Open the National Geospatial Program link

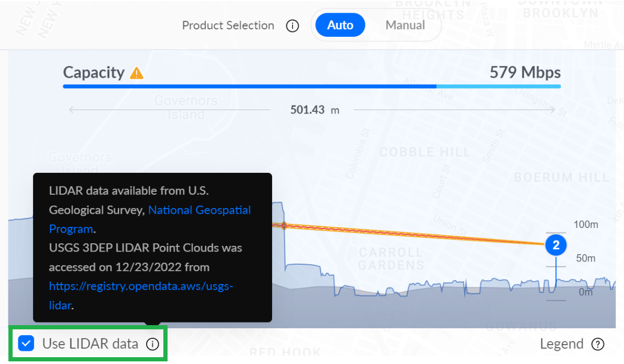click(x=199, y=211)
